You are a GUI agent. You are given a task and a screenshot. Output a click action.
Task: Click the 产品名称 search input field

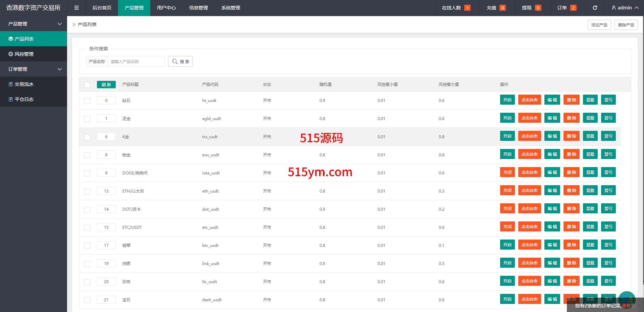click(x=136, y=61)
